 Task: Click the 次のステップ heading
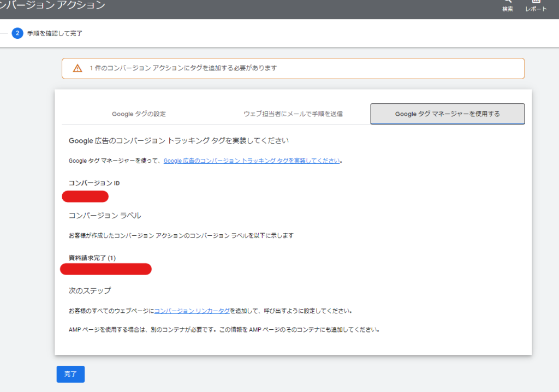90,290
